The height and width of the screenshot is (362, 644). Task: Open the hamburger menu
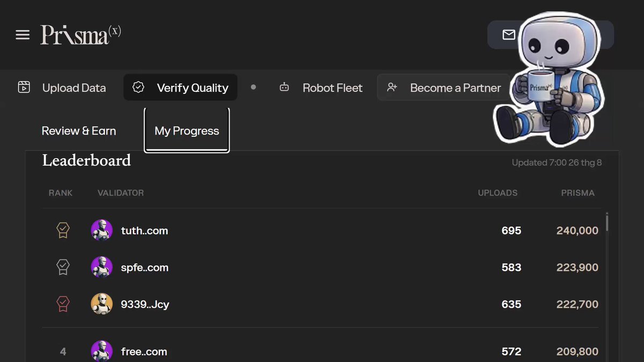pyautogui.click(x=23, y=35)
